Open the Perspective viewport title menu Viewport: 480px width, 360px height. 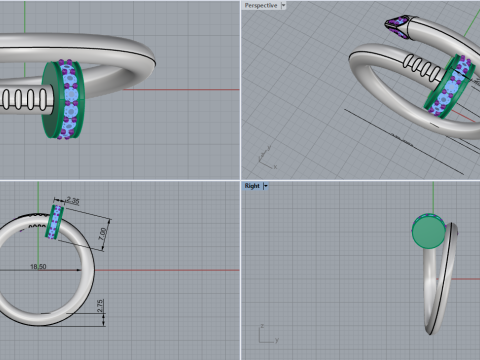(261, 5)
